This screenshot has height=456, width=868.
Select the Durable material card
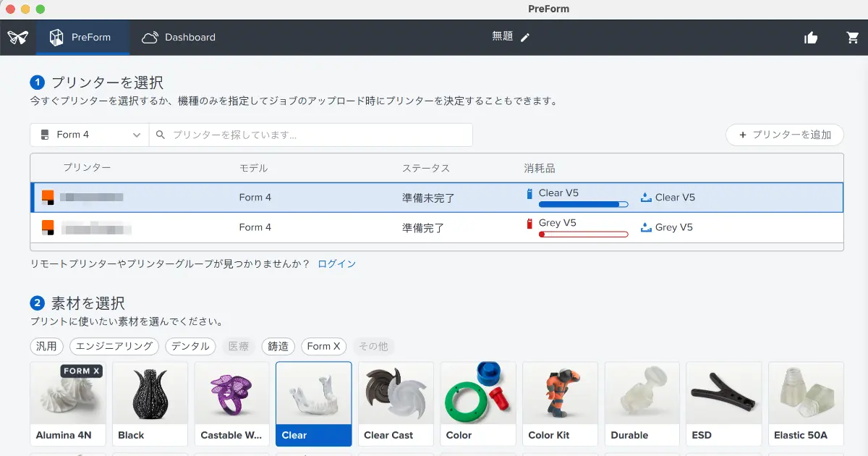click(642, 404)
